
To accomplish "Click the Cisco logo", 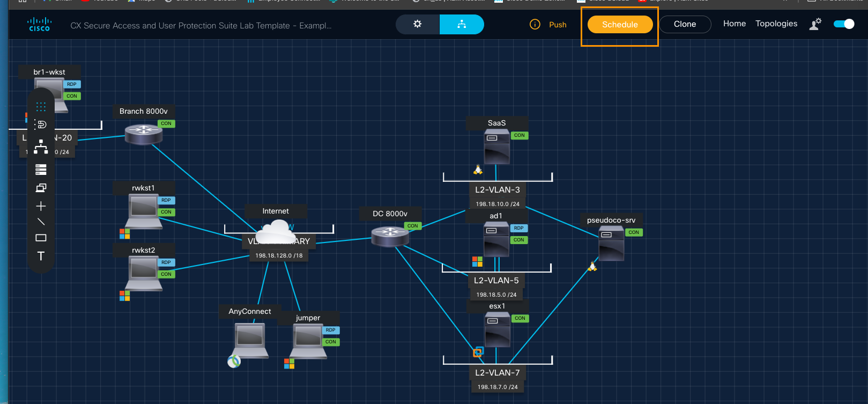I will (39, 25).
